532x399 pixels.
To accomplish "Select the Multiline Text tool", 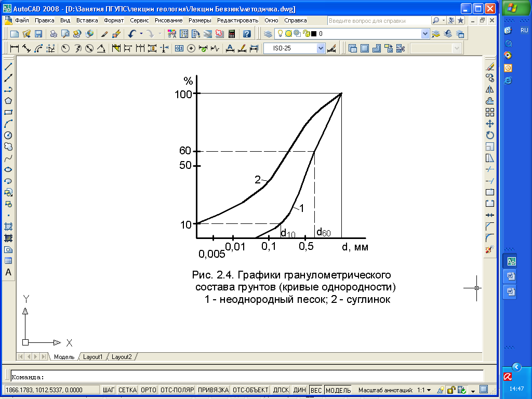I will click(8, 272).
